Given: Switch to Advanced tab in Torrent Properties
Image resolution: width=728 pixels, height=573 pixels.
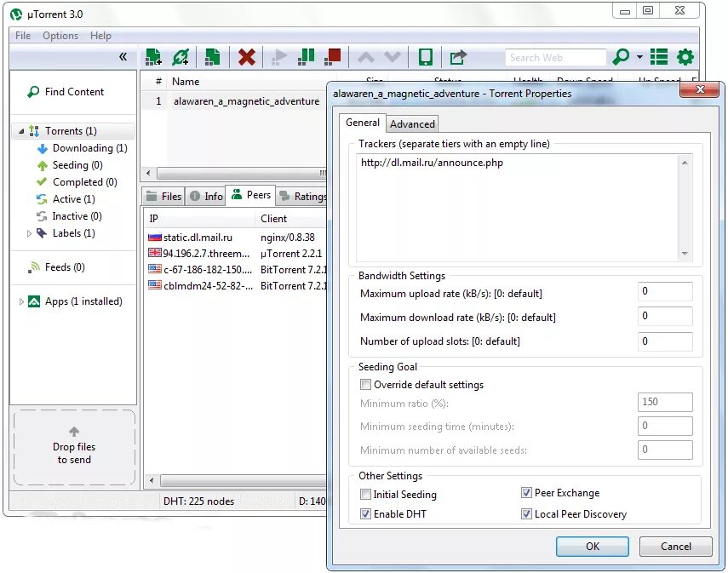Looking at the screenshot, I should tap(412, 124).
